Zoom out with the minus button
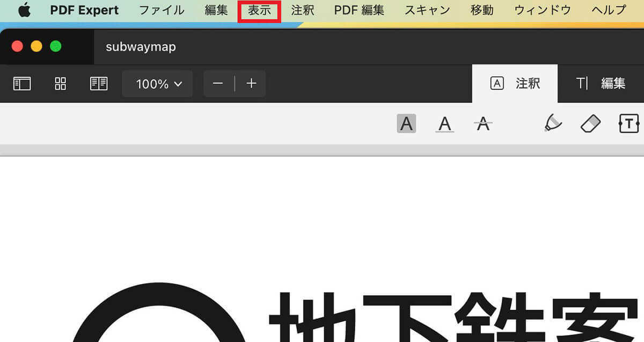The image size is (644, 342). coord(218,84)
